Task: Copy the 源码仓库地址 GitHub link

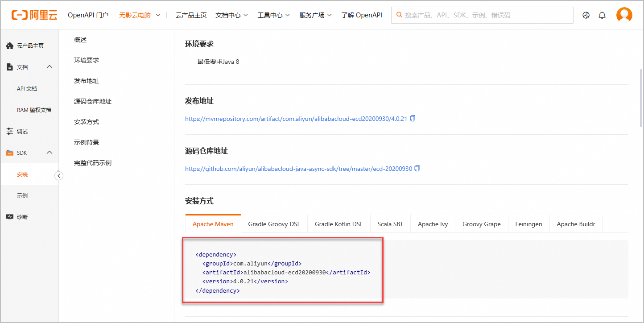Action: point(417,168)
